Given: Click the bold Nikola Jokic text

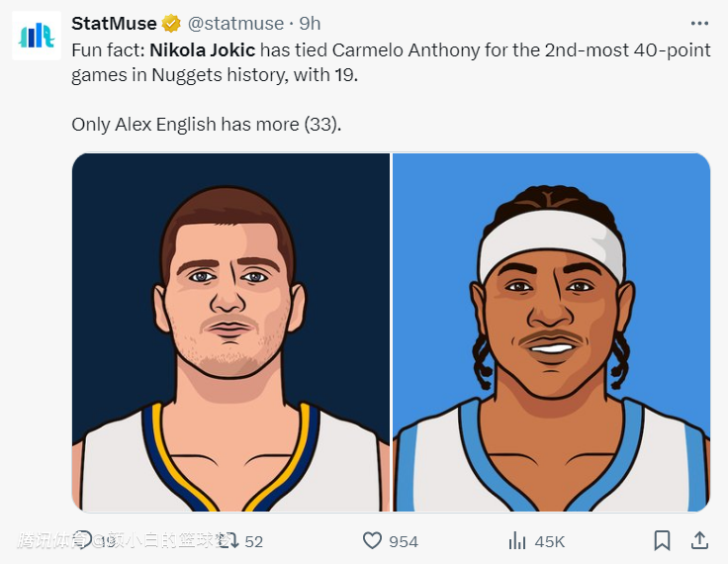Looking at the screenshot, I should pyautogui.click(x=202, y=49).
